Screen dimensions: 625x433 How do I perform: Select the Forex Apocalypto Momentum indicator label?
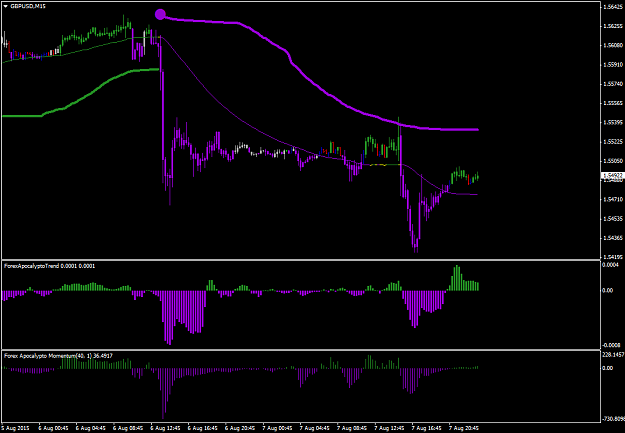click(58, 356)
